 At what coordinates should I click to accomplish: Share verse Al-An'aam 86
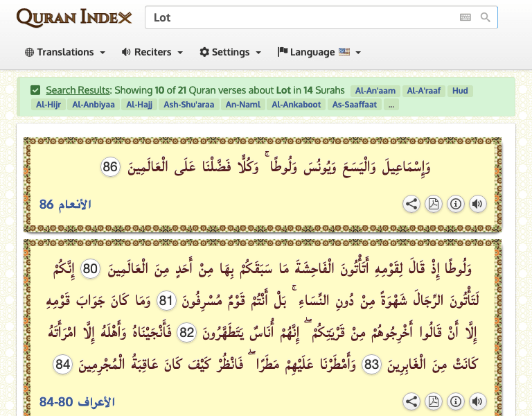(x=411, y=204)
